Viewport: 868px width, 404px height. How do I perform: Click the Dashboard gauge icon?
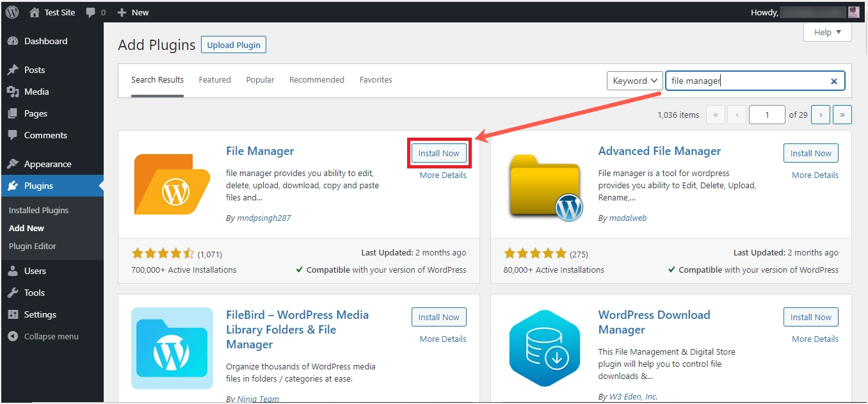click(13, 41)
